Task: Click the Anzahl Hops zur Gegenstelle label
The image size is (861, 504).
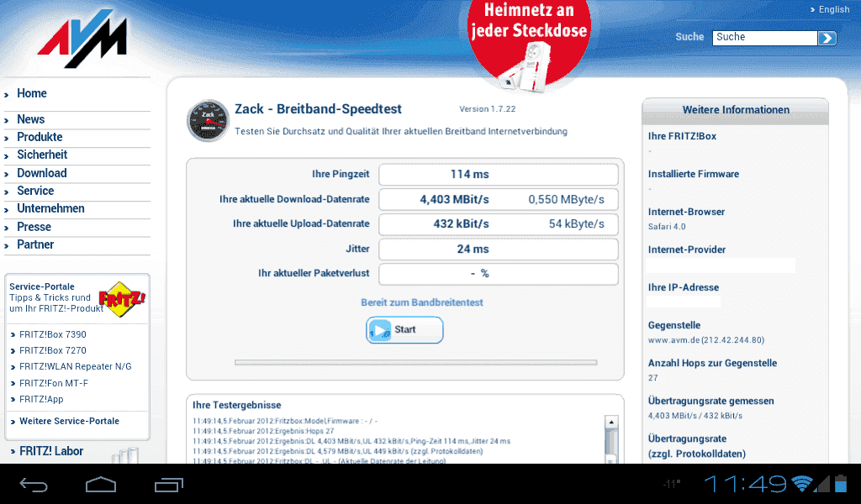Action: point(712,363)
